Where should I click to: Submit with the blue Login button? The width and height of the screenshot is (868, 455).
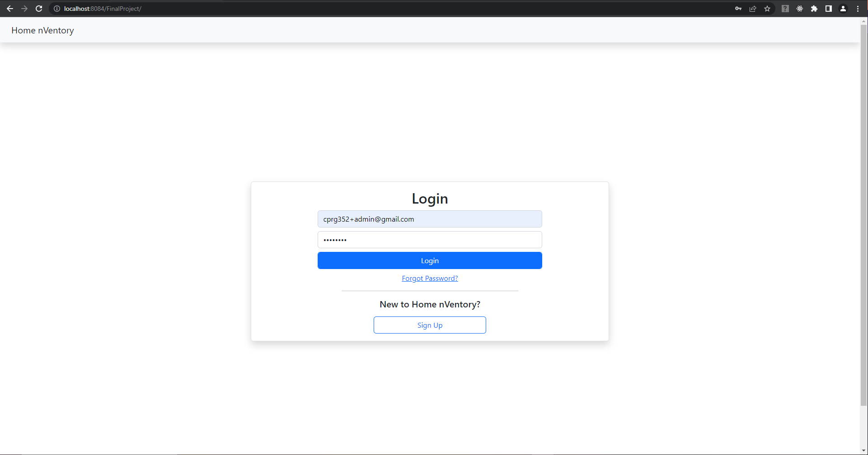[430, 260]
